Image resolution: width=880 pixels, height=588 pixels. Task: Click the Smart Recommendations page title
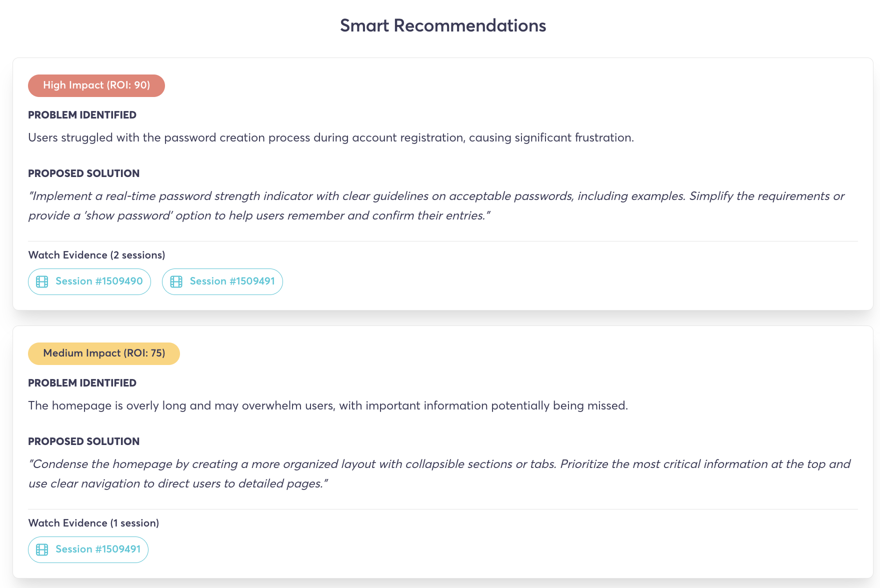443,25
